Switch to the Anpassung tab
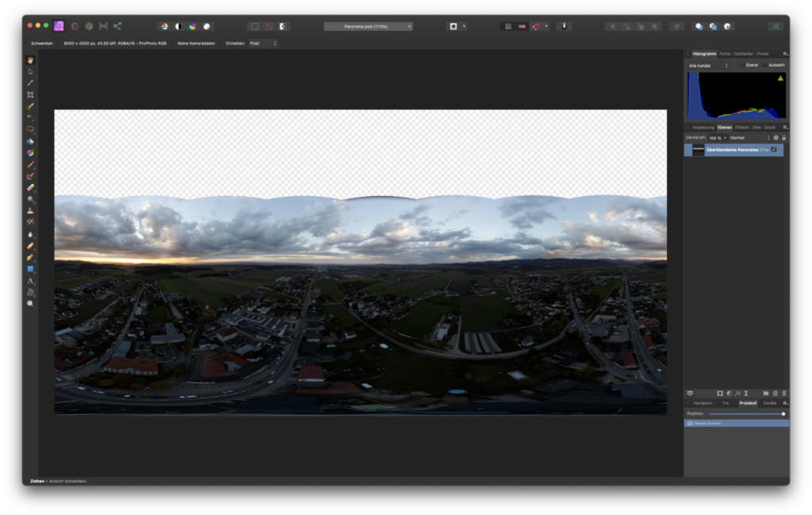Screen dimensions: 812x515 703,128
